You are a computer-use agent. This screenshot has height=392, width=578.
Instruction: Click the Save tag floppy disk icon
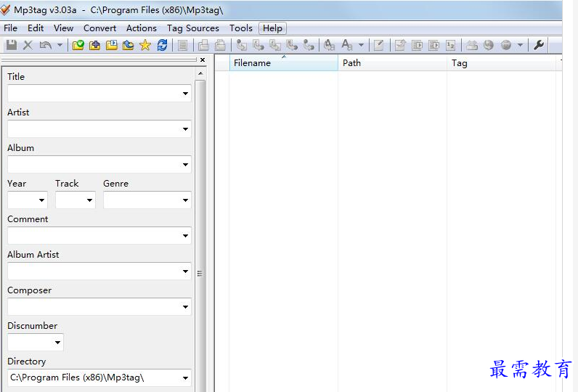tap(12, 45)
